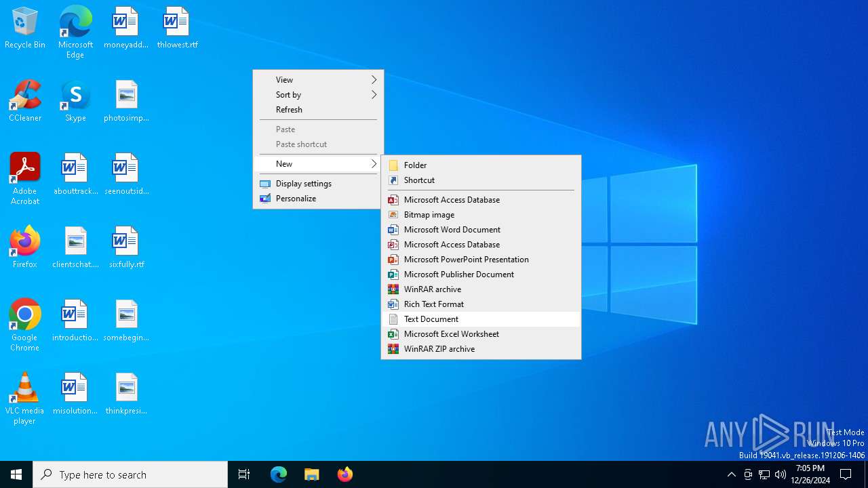Select the VLC media player shortcut
868x488 pixels.
25,399
